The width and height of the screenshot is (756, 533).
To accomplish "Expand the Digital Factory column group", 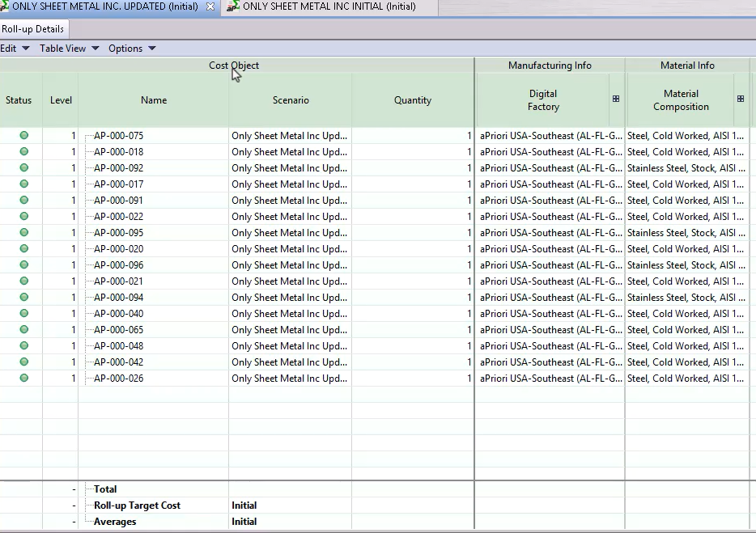I will (615, 99).
